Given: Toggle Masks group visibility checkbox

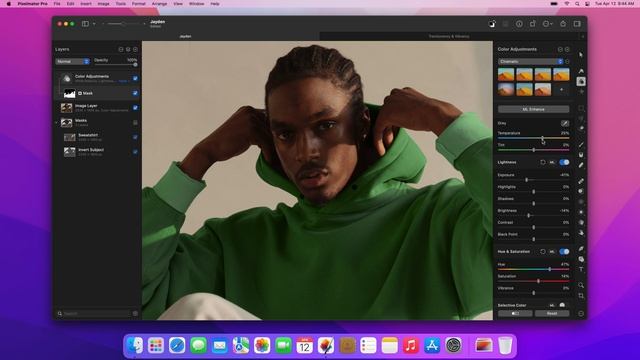Looking at the screenshot, I should click(x=135, y=122).
